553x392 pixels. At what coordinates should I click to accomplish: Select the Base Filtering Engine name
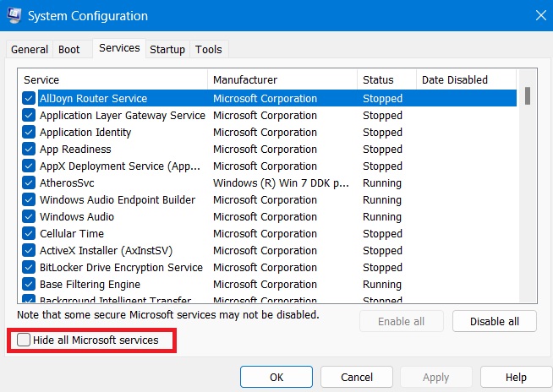pyautogui.click(x=90, y=285)
